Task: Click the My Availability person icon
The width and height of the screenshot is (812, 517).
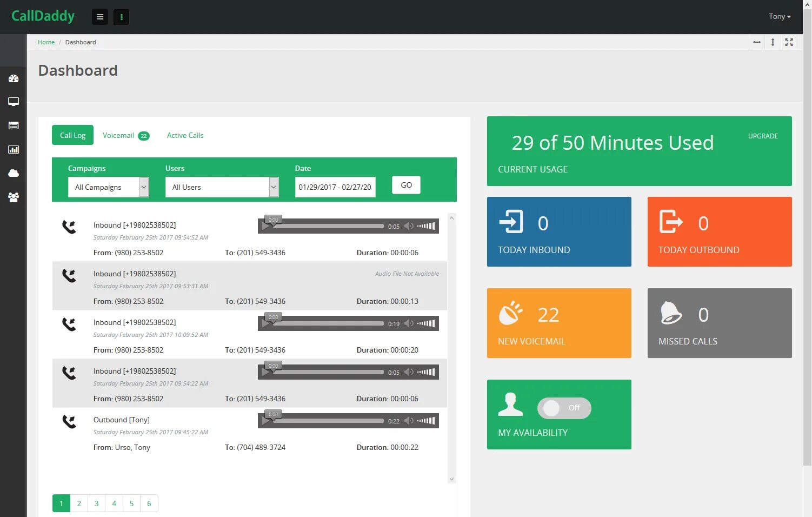Action: pyautogui.click(x=510, y=404)
